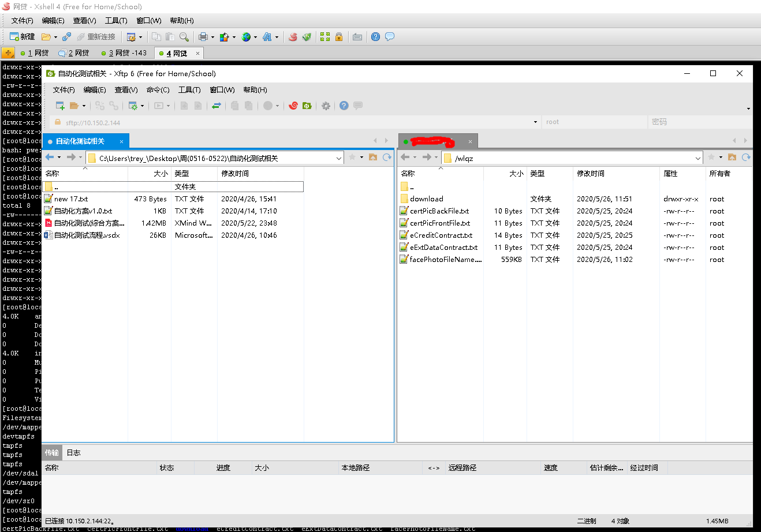Click Xshell help question mark icon

pyautogui.click(x=375, y=36)
